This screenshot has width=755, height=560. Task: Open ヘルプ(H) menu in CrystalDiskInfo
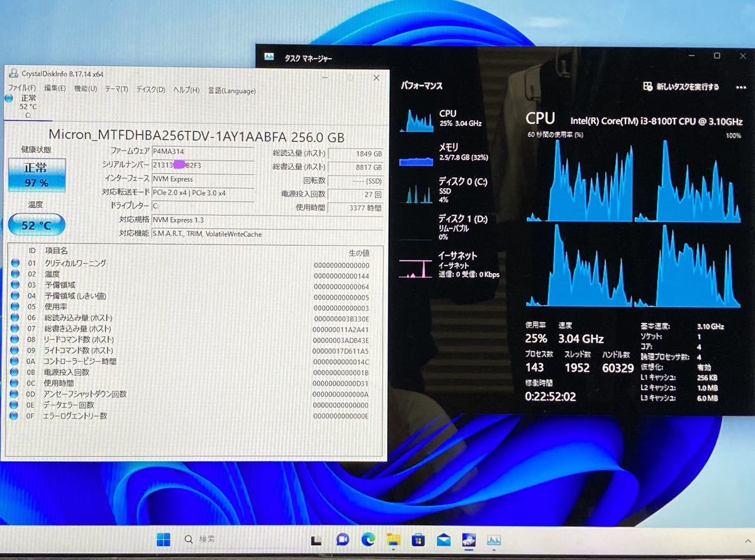point(186,91)
